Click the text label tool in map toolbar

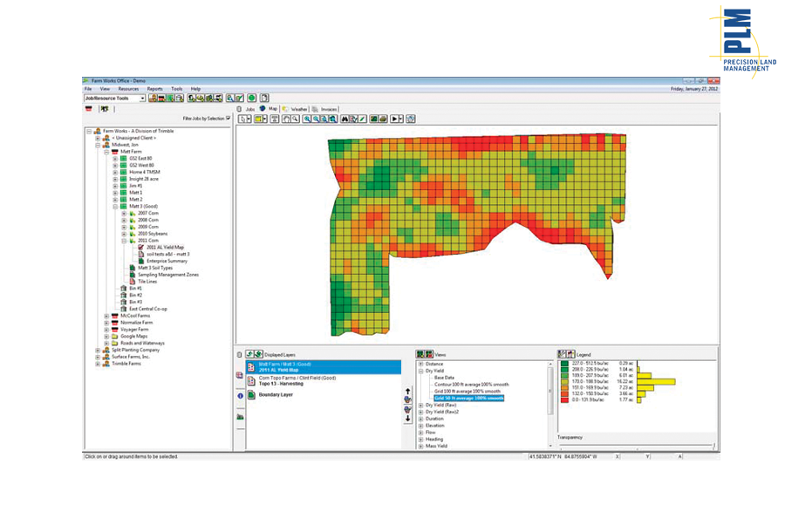275,119
